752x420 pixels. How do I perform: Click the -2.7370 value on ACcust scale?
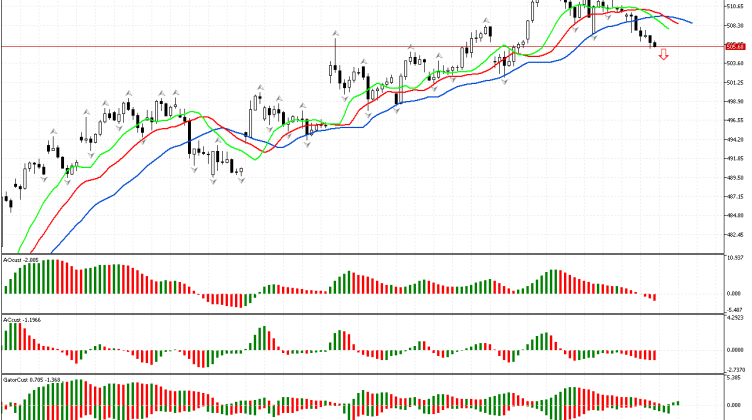tap(735, 370)
